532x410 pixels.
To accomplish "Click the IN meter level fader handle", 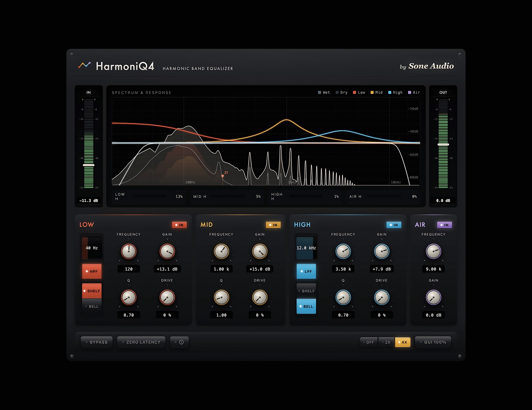I will (89, 165).
